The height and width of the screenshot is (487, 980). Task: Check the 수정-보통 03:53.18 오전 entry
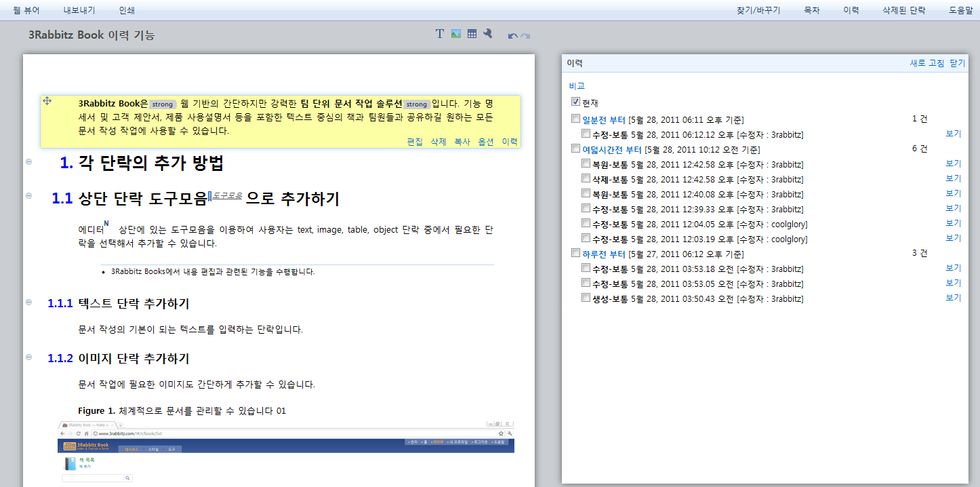coord(586,268)
